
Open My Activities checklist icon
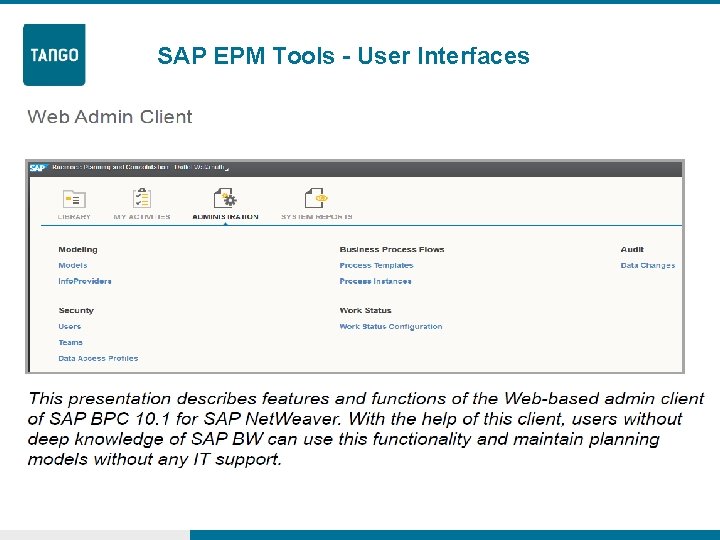tap(142, 198)
